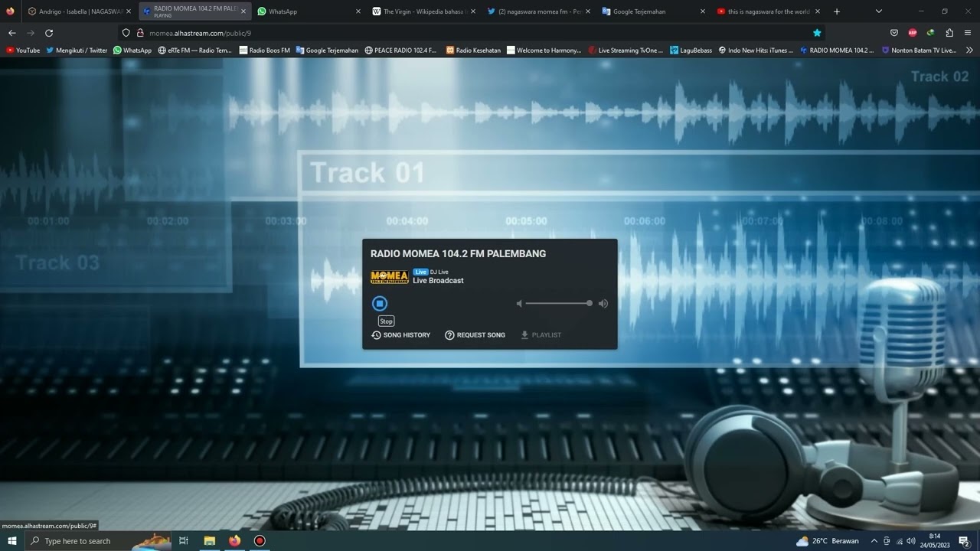Show hidden system tray icons
980x551 pixels.
(874, 541)
